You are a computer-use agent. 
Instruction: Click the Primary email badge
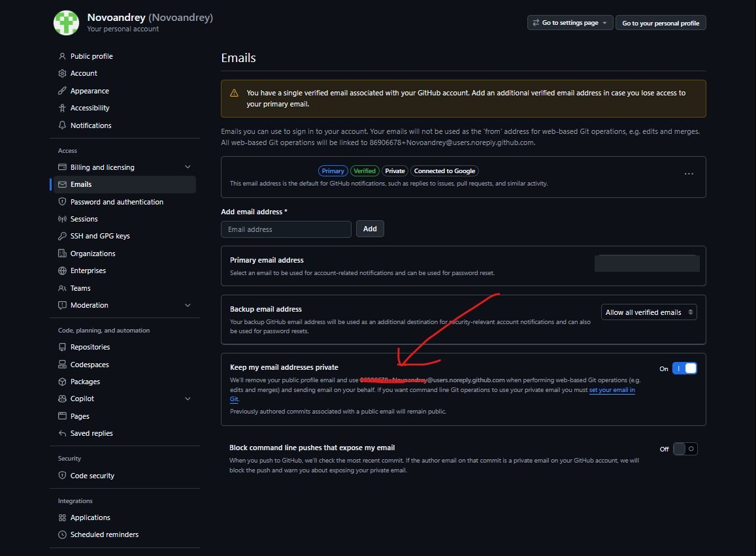pyautogui.click(x=333, y=171)
